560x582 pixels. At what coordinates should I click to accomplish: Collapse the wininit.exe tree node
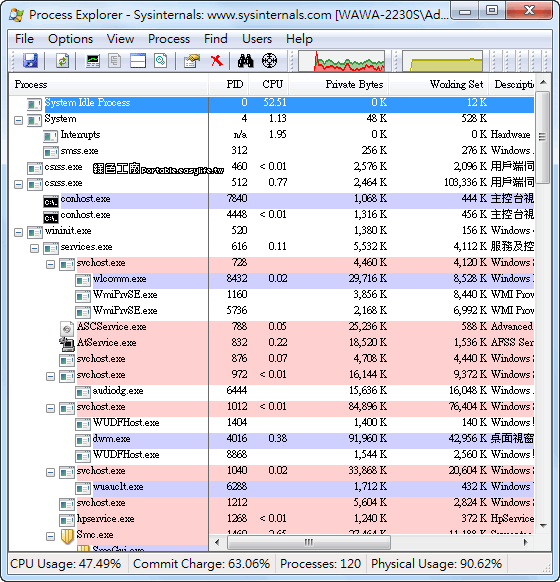pyautogui.click(x=19, y=232)
